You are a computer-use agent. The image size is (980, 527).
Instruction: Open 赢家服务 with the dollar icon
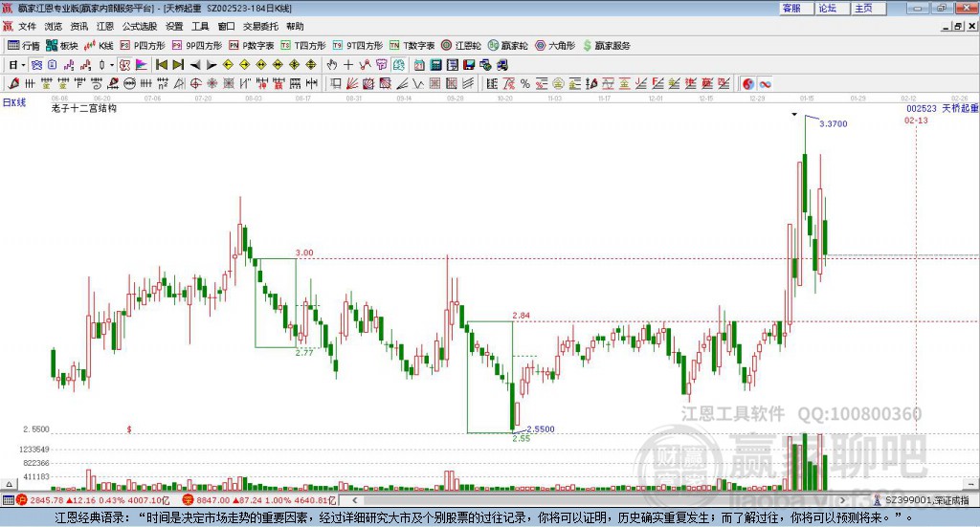[x=606, y=46]
